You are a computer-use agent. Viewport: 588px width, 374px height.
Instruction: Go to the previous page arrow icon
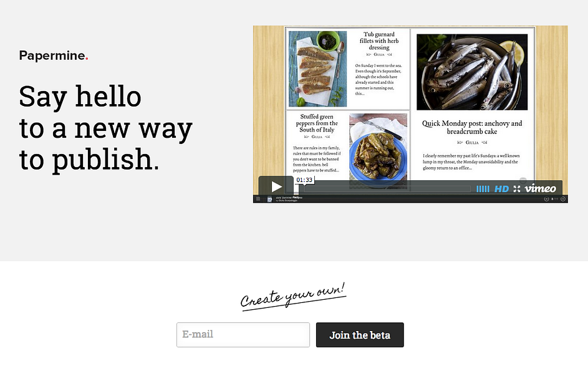546,199
